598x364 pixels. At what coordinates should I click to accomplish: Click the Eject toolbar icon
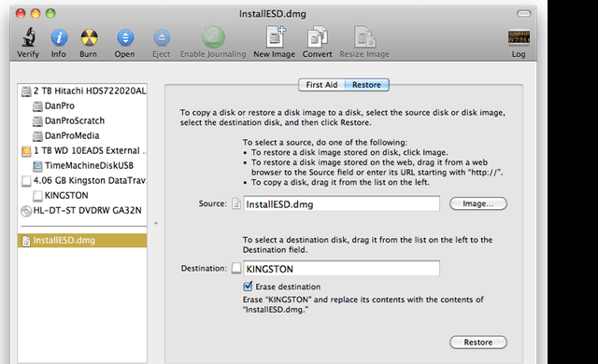[x=162, y=38]
